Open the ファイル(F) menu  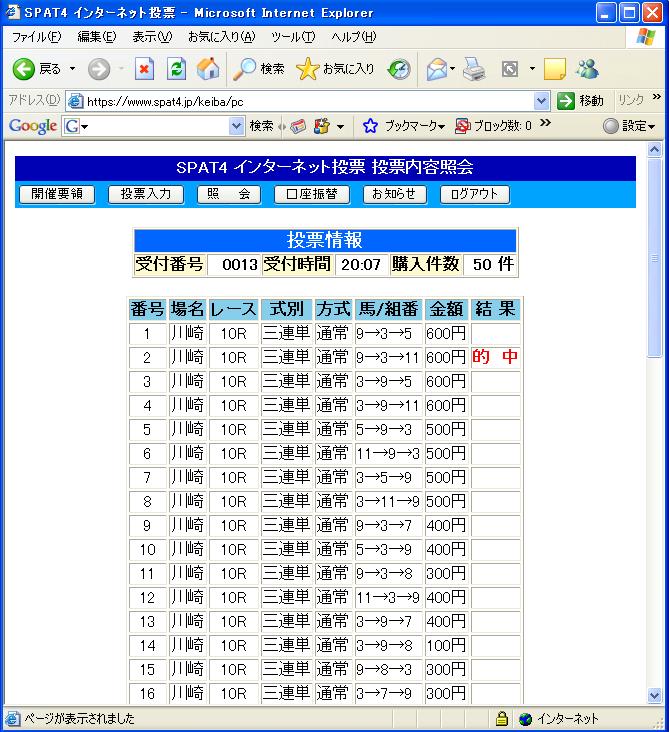pyautogui.click(x=36, y=37)
